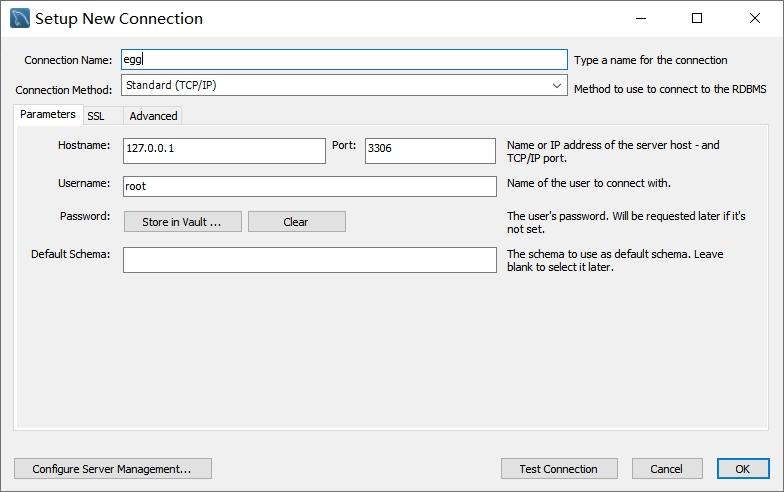
Task: Open the SSL tab
Action: click(x=96, y=116)
